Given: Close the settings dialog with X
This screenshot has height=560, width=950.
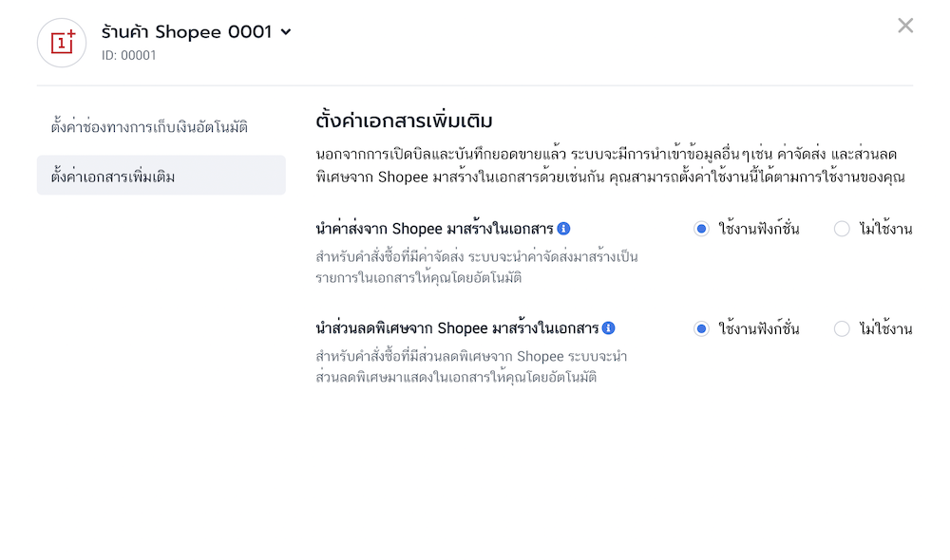Looking at the screenshot, I should pyautogui.click(x=905, y=26).
